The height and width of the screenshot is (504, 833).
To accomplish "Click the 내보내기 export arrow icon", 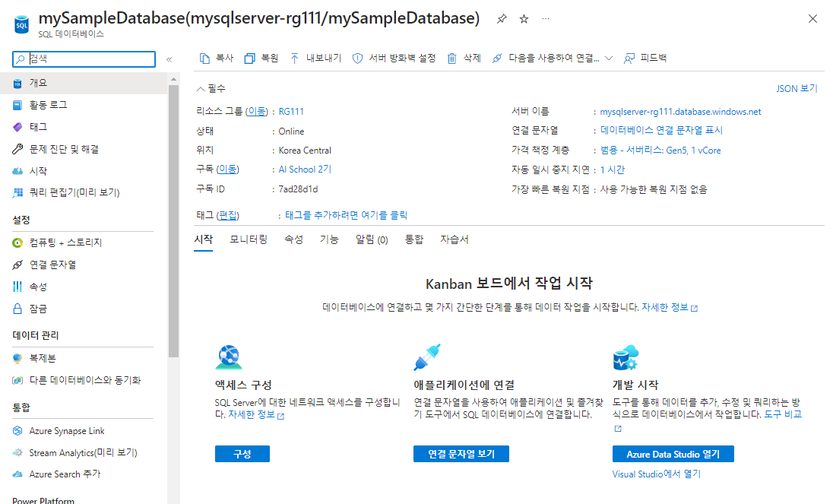I will click(294, 59).
